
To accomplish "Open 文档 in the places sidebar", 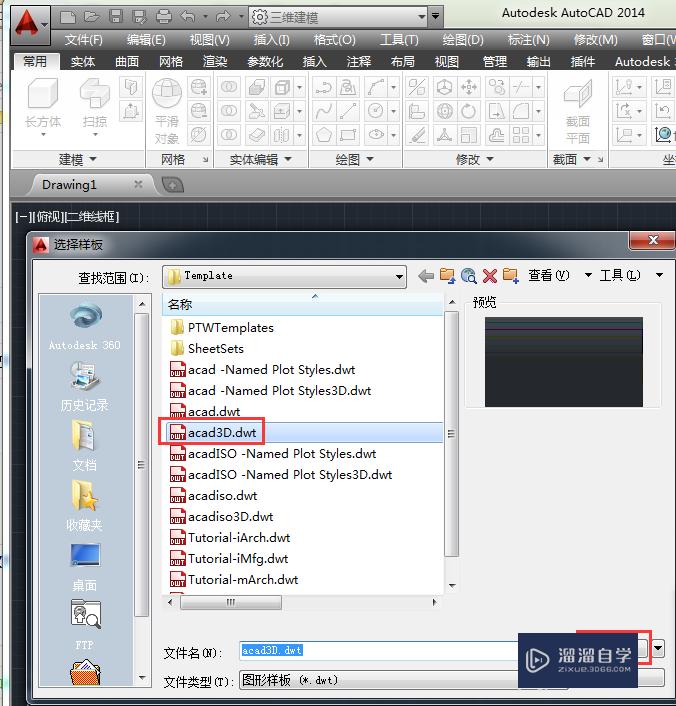I will click(x=85, y=446).
